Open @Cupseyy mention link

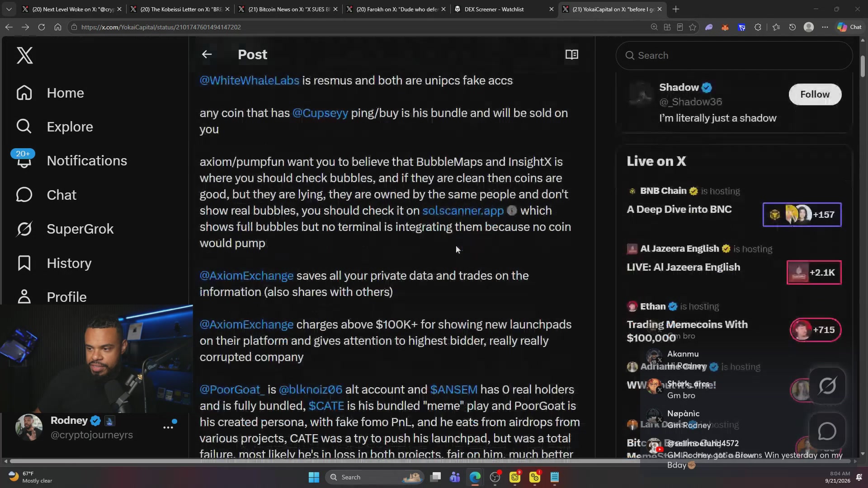click(320, 113)
